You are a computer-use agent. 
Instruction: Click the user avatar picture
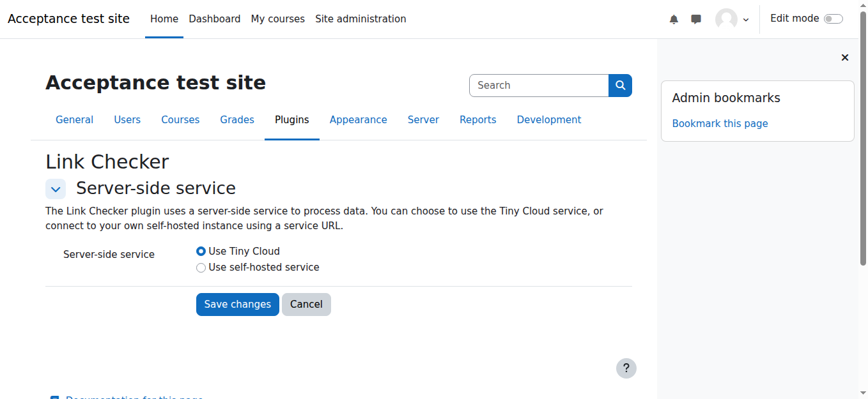pos(726,19)
